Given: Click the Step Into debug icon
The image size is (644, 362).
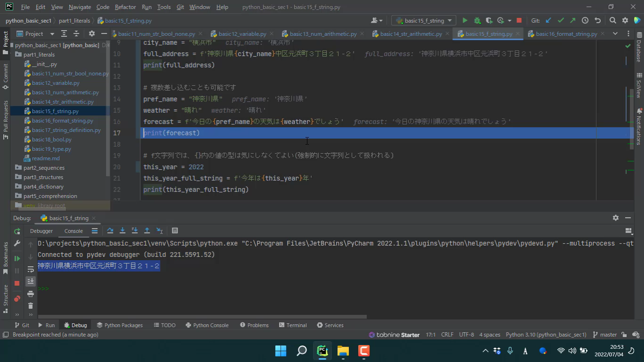Looking at the screenshot, I should 122,231.
